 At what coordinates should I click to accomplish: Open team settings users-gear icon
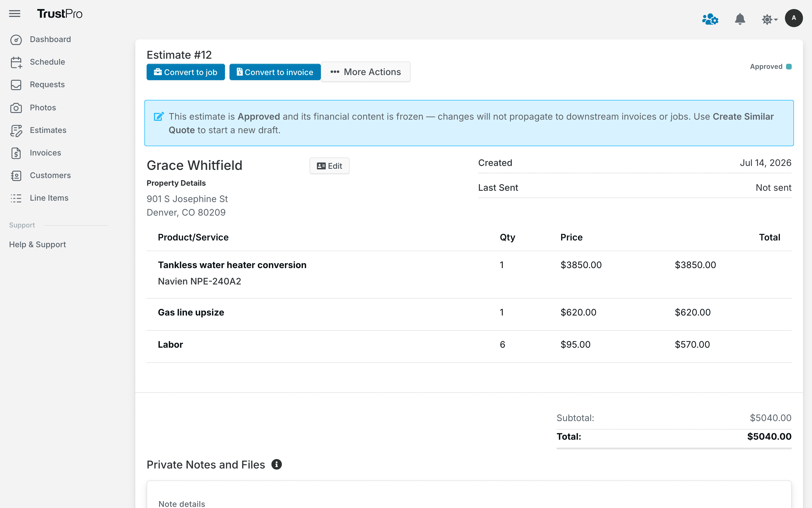710,19
